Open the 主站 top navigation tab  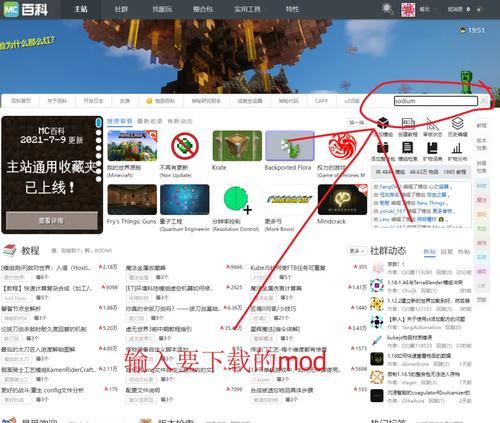point(81,9)
